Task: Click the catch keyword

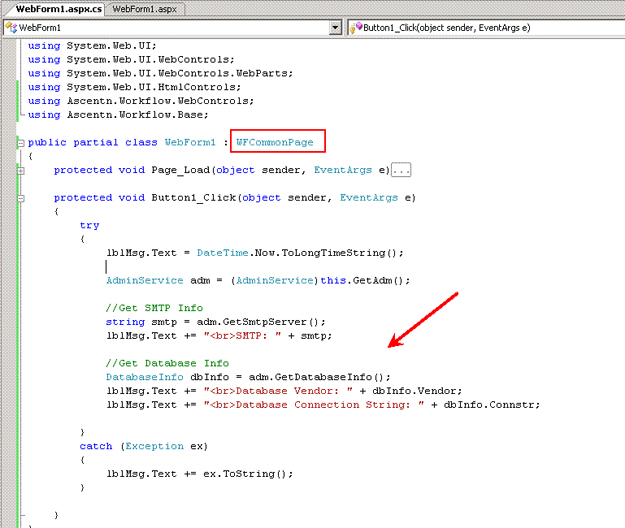Action: click(96, 446)
